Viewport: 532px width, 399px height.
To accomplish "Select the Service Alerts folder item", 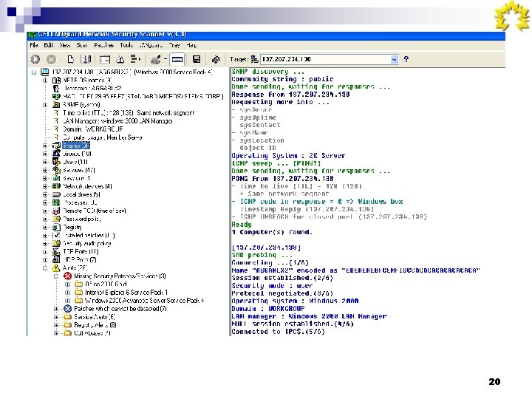I will pos(95,316).
